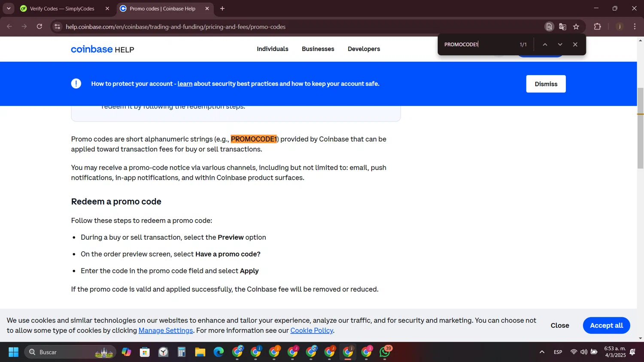Open the volume control

click(584, 352)
